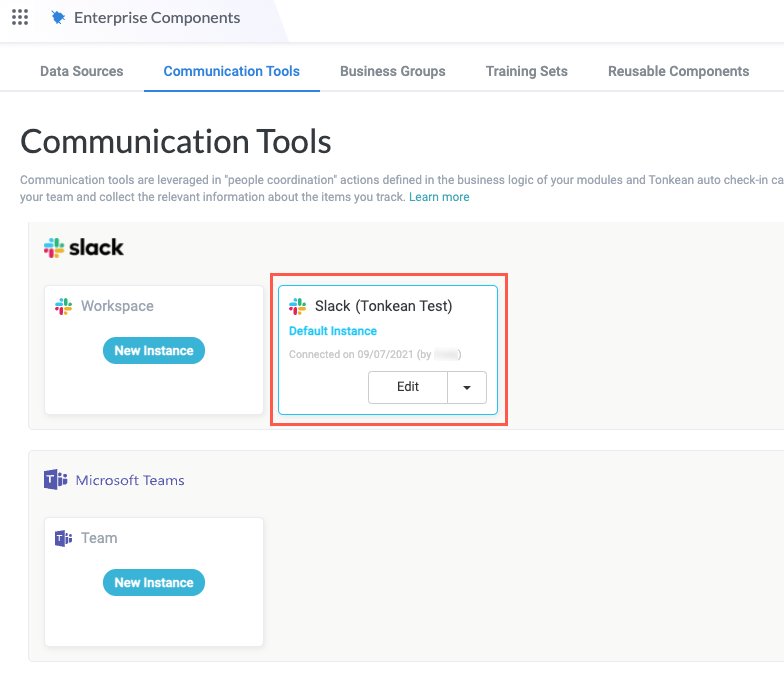Click the Tonkean logo beside Enterprise Components
The width and height of the screenshot is (784, 682).
pyautogui.click(x=58, y=18)
